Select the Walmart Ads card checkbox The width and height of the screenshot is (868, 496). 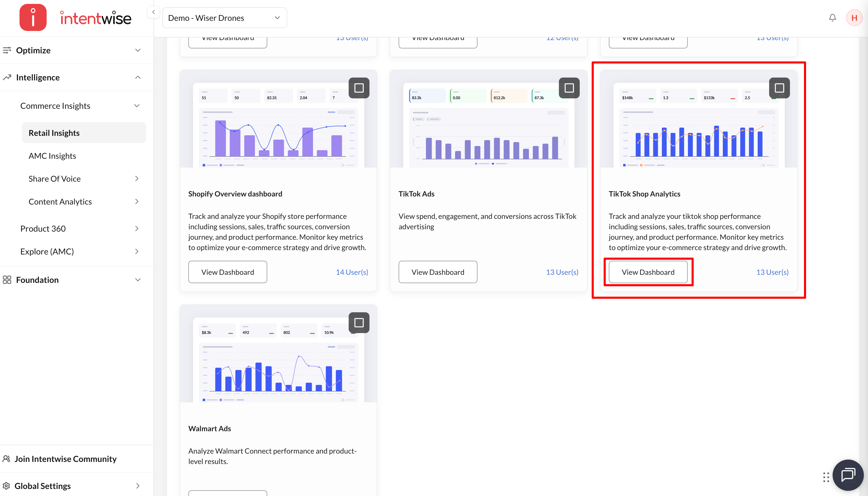tap(359, 323)
